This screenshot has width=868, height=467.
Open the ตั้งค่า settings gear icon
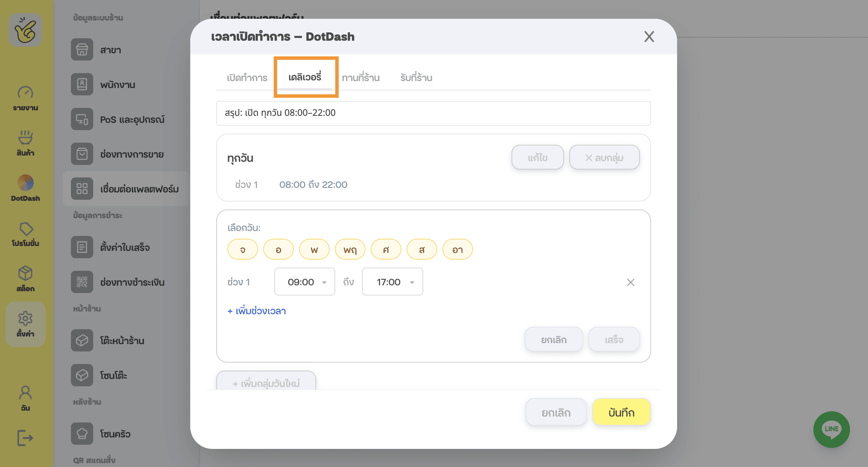(25, 324)
